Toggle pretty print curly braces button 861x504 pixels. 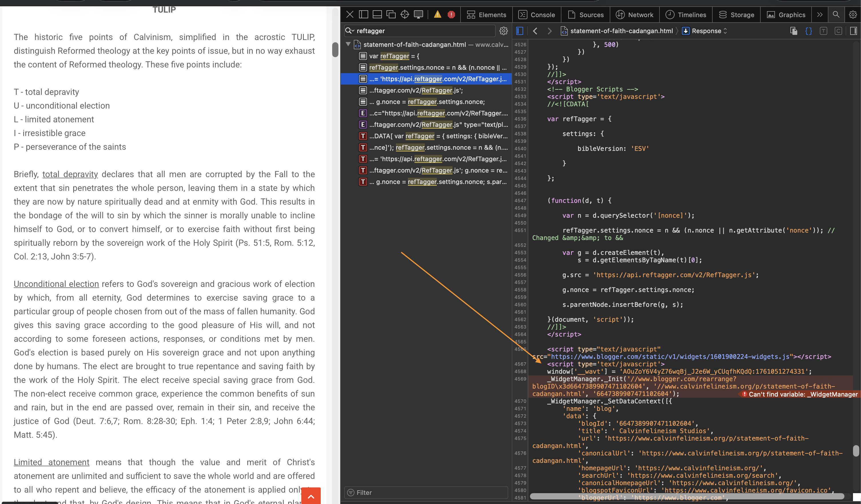[808, 31]
